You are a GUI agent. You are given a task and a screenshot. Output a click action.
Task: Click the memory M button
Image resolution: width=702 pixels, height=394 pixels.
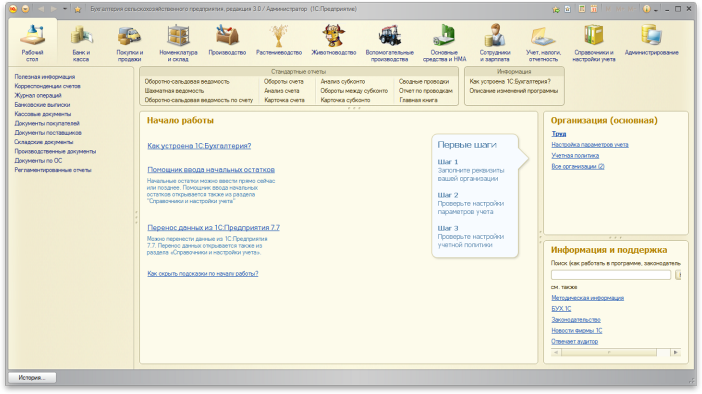[x=608, y=9]
